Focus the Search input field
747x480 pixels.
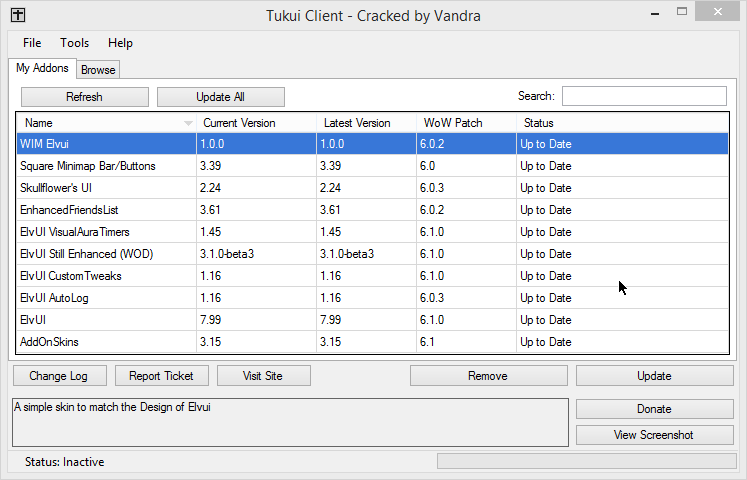pyautogui.click(x=644, y=96)
